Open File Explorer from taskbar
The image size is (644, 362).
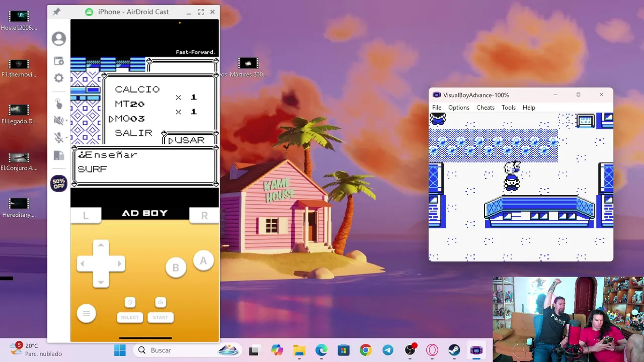[x=299, y=350]
